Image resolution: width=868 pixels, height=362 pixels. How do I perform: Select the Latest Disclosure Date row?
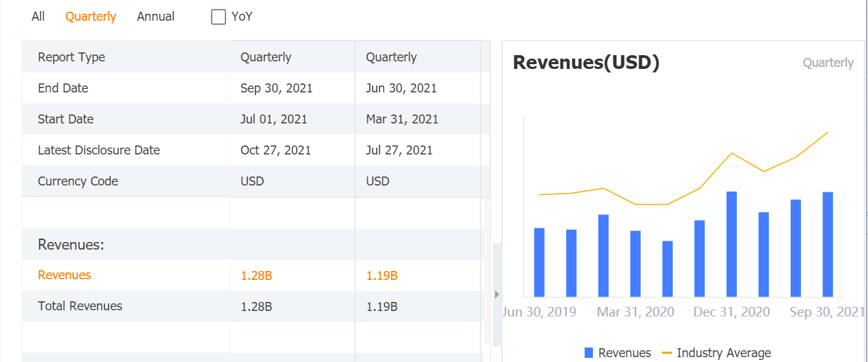[99, 150]
